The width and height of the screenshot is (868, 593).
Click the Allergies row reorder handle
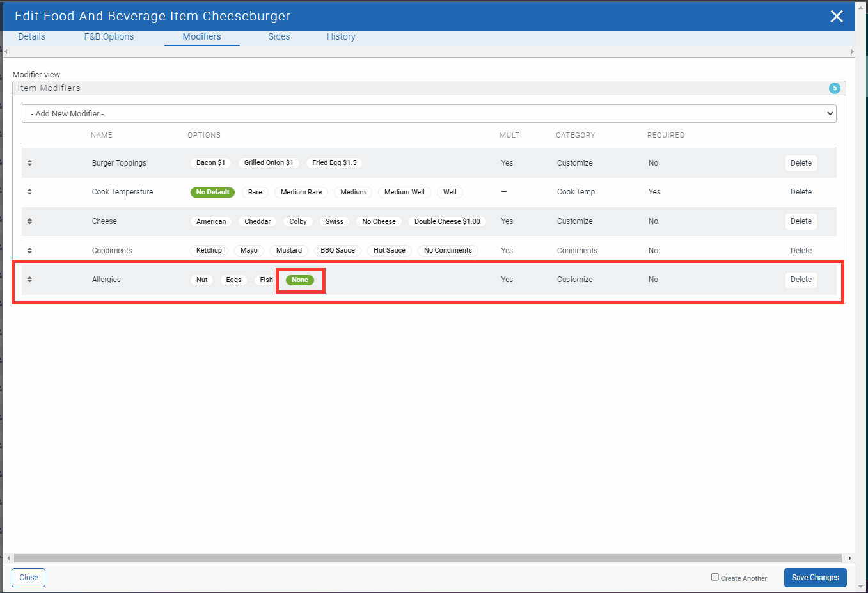[29, 280]
